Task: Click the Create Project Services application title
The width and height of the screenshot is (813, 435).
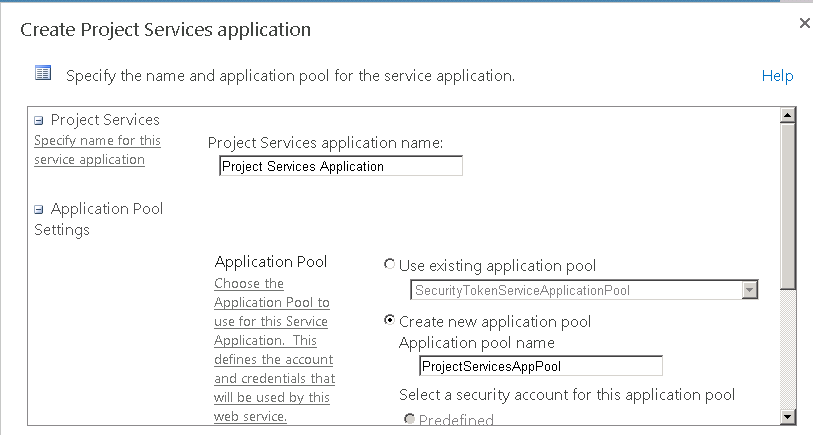Action: pyautogui.click(x=165, y=30)
